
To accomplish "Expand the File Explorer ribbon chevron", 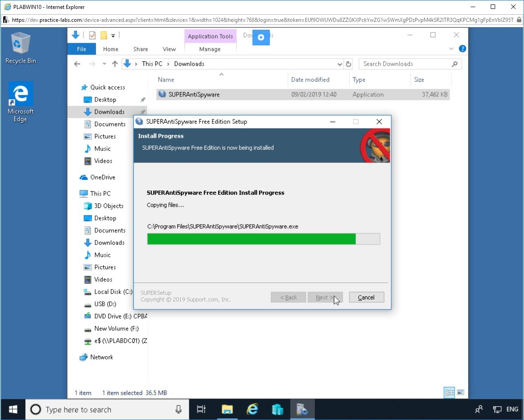I will (x=451, y=49).
